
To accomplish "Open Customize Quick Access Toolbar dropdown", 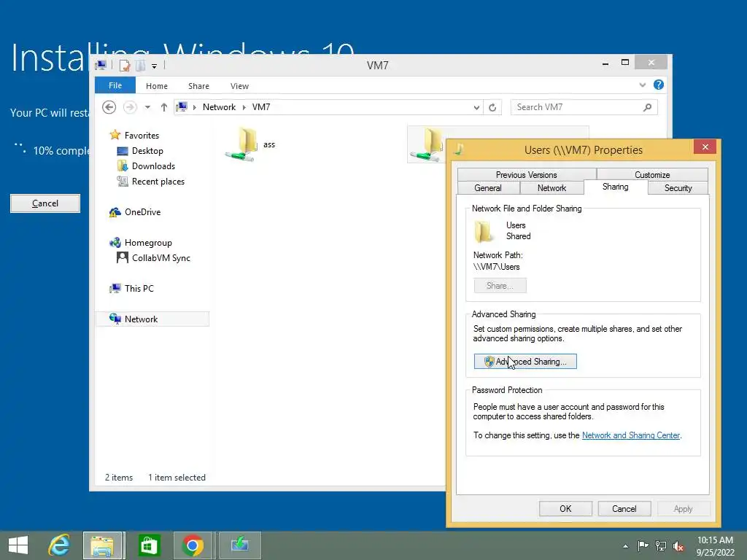I will (154, 66).
